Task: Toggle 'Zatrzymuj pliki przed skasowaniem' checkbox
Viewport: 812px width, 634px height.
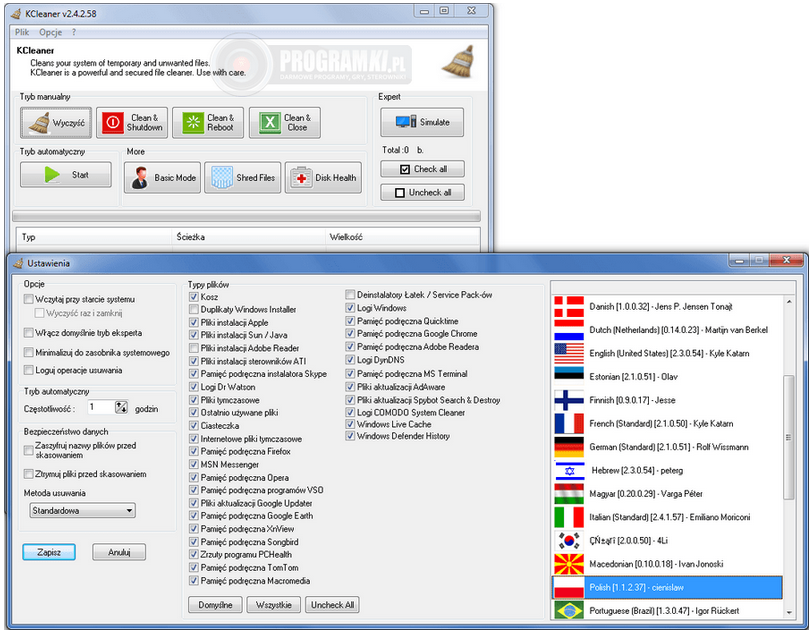Action: 28,474
